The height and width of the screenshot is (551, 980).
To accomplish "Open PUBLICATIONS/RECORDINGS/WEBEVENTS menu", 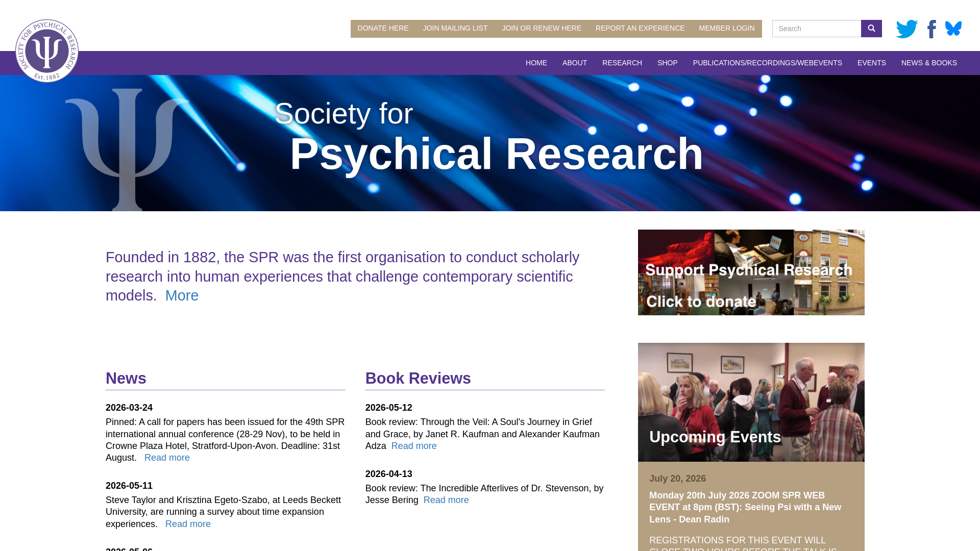I will pyautogui.click(x=767, y=63).
